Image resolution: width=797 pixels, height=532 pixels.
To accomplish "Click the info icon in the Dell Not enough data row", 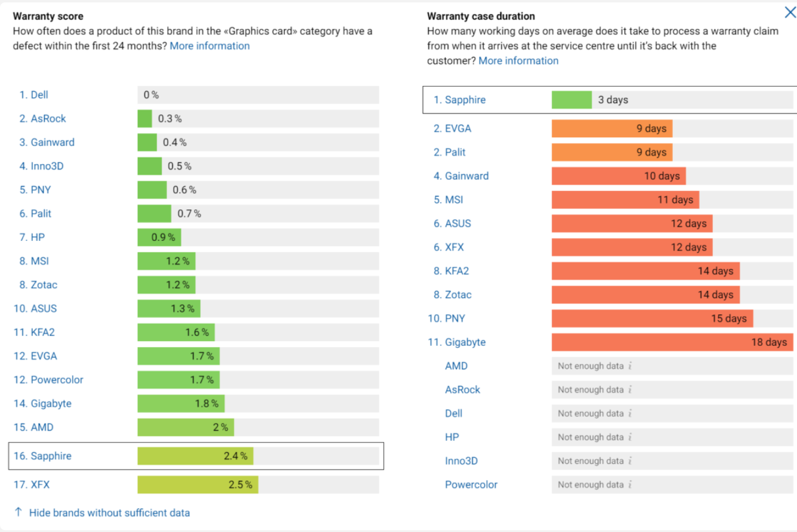I will click(x=630, y=413).
